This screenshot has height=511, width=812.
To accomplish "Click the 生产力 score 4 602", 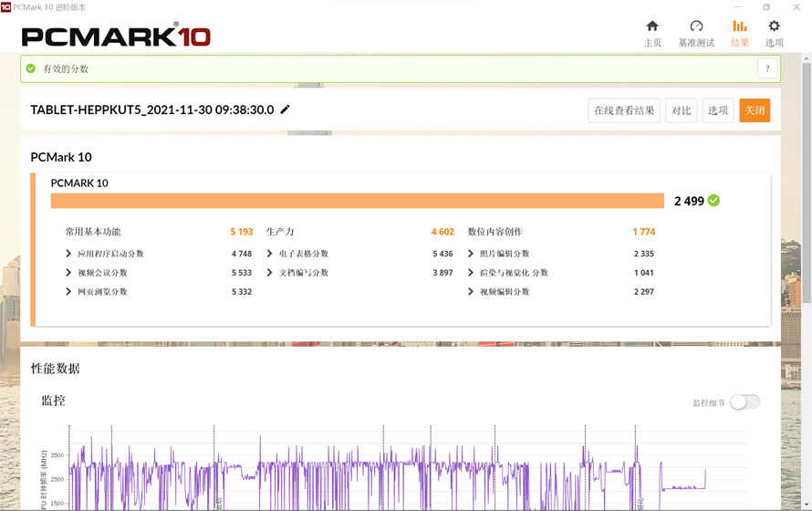I will [442, 232].
